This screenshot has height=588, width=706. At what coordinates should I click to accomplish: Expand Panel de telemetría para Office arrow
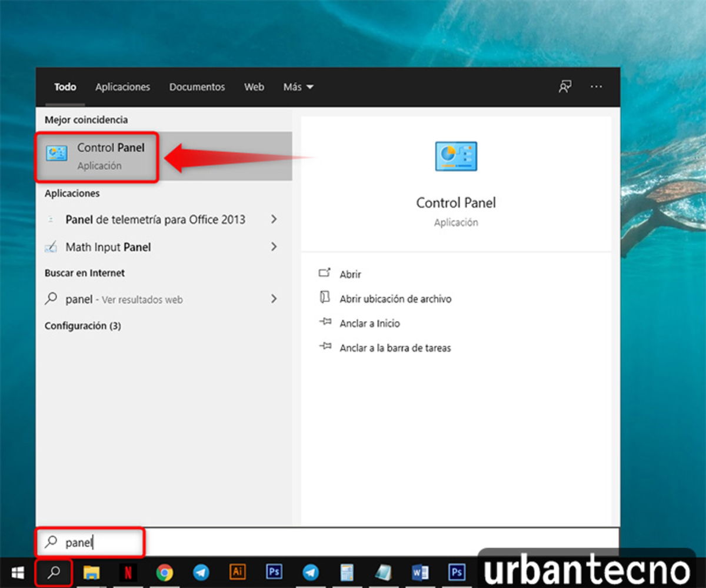click(274, 219)
